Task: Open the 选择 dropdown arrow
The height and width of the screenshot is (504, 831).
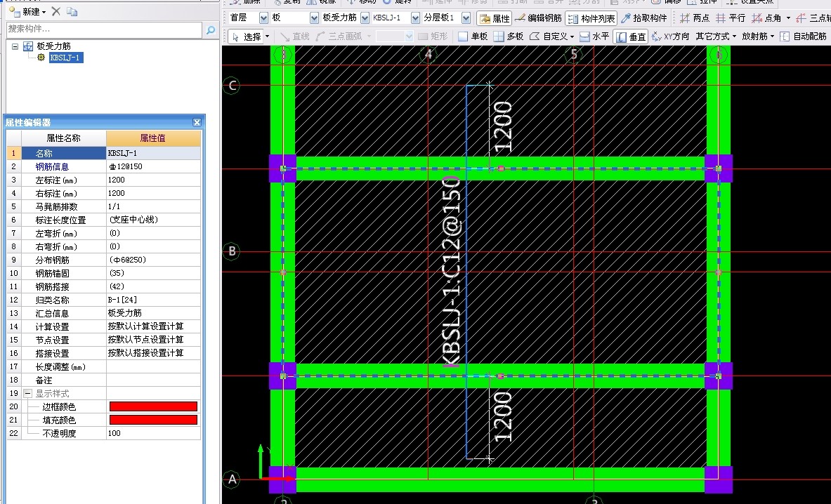Action: [267, 37]
